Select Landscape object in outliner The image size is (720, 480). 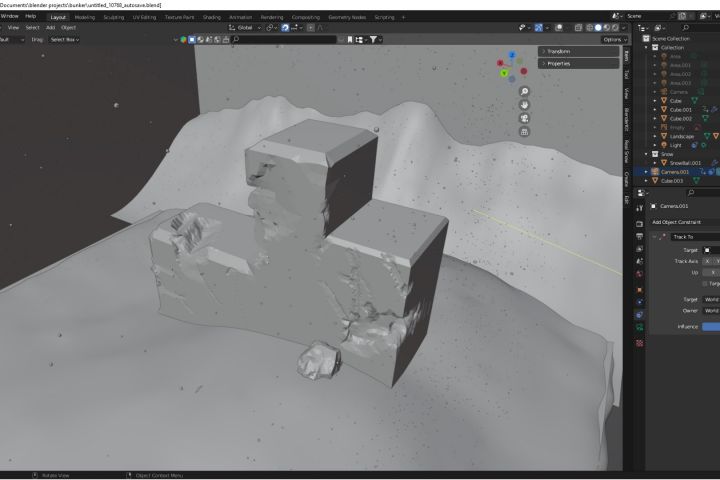(x=682, y=136)
